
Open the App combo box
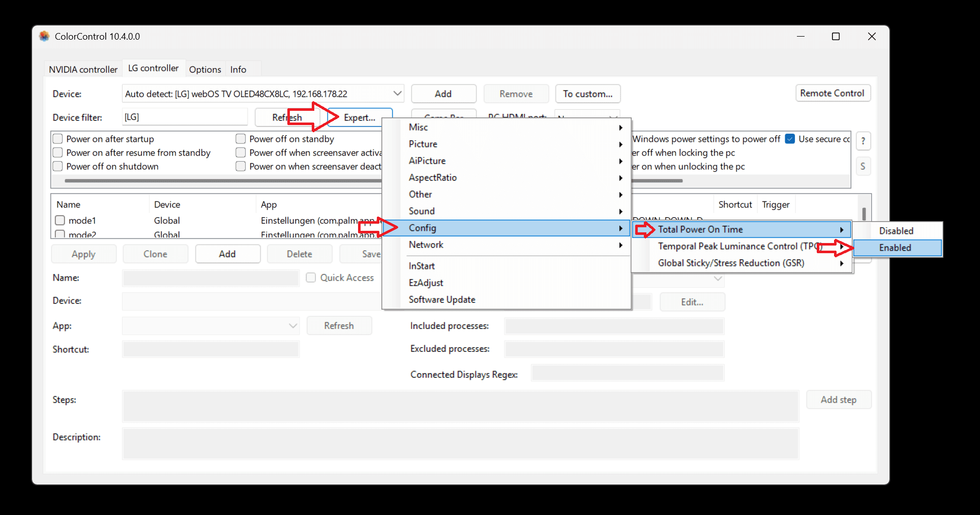pyautogui.click(x=211, y=326)
